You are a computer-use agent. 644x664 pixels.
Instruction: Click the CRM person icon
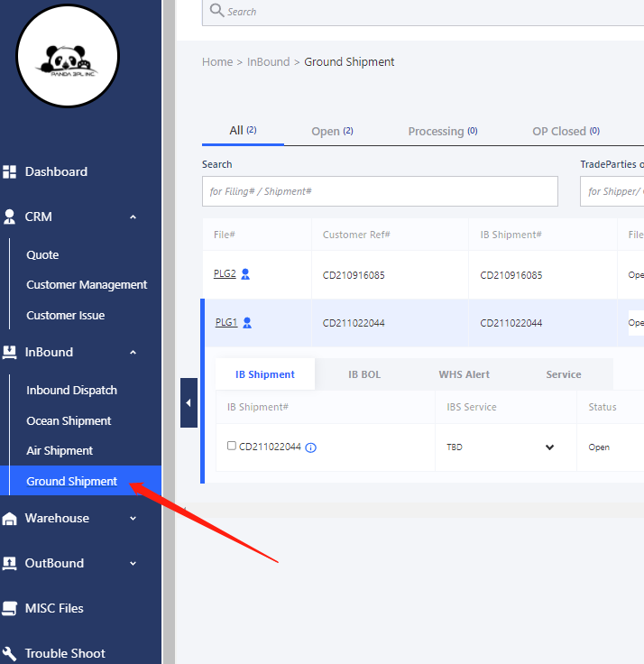click(10, 217)
